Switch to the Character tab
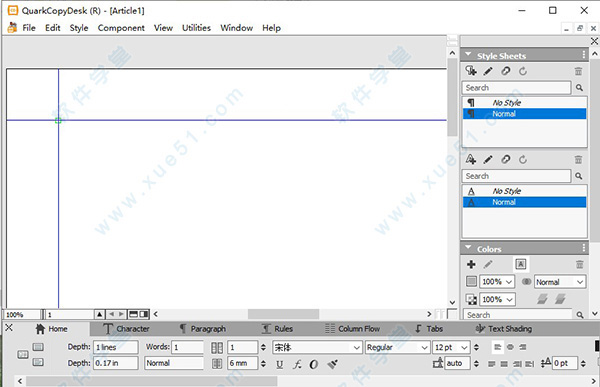The width and height of the screenshot is (600, 387). point(126,329)
